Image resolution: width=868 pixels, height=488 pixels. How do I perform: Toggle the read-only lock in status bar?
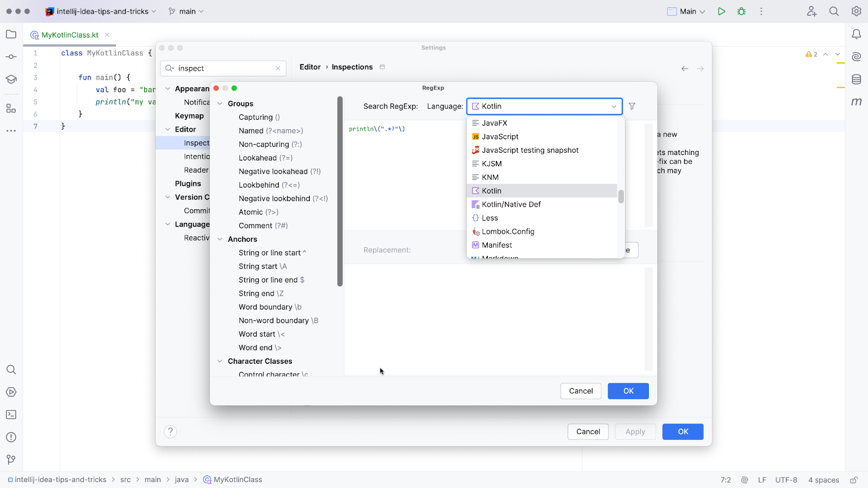(854, 480)
